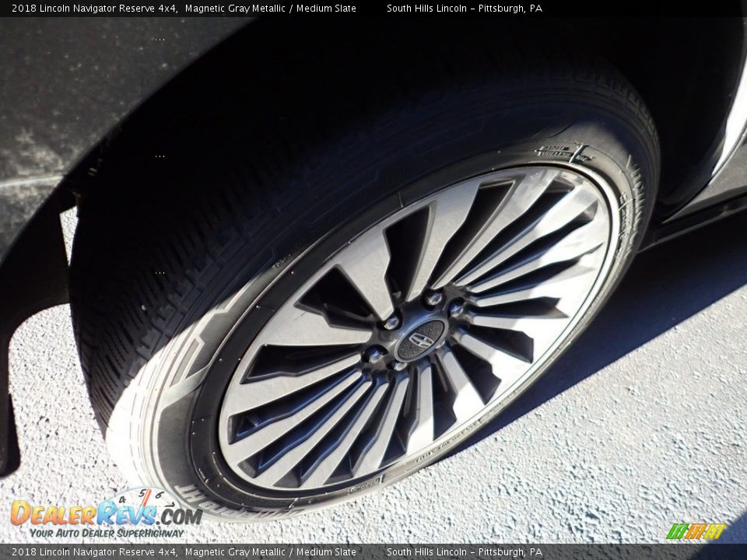The height and width of the screenshot is (560, 747).
Task: Click "Magnetic Gray Metallic / Medium Slate" in the top bar
Action: (x=270, y=9)
